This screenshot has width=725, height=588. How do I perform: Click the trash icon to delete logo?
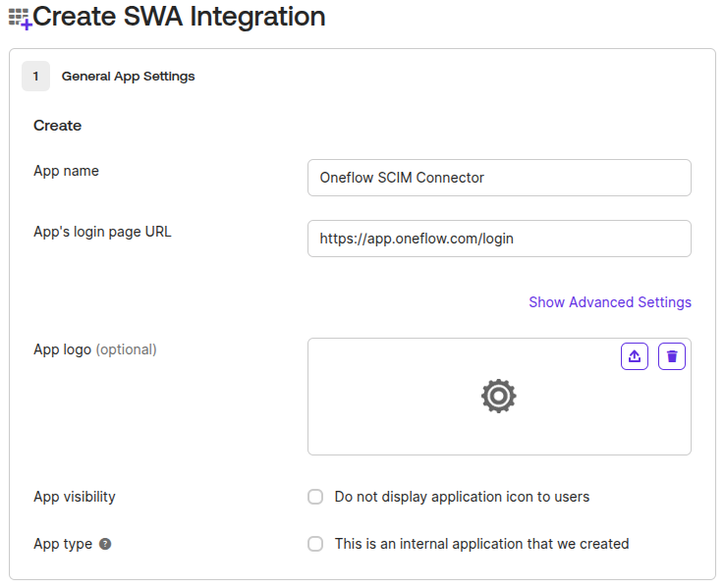[x=672, y=356]
